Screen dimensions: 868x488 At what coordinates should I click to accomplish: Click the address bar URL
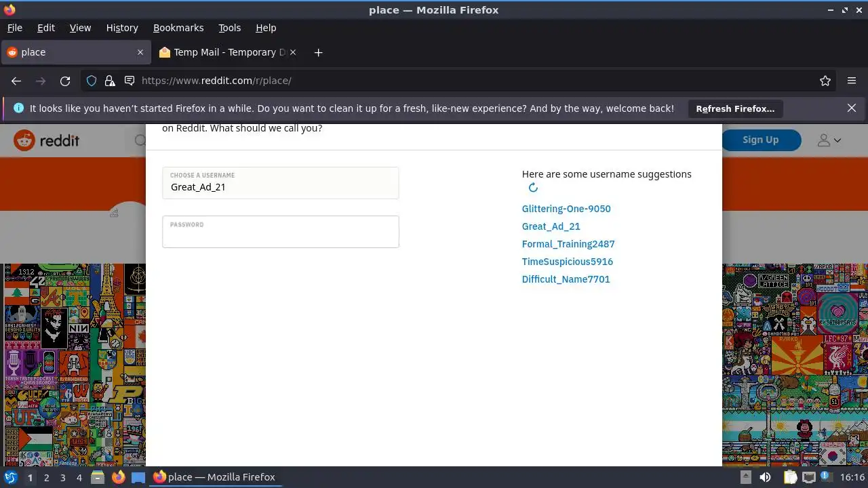[216, 81]
